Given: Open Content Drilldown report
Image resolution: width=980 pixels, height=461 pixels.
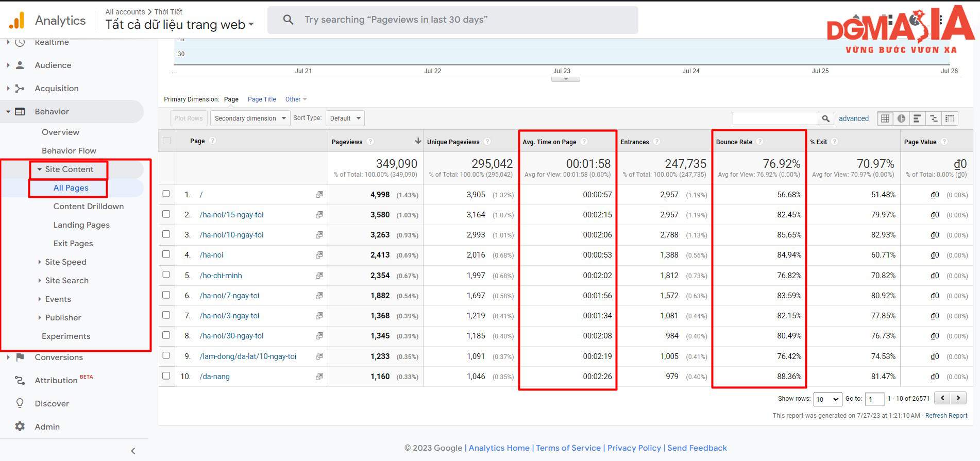Looking at the screenshot, I should coord(89,206).
